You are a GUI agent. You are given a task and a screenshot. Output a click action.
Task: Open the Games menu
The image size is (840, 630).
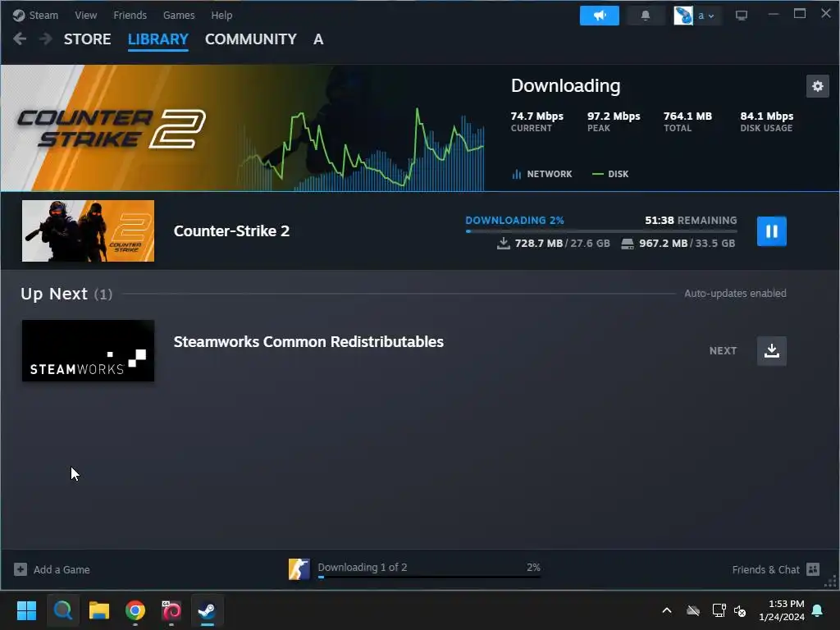(178, 15)
